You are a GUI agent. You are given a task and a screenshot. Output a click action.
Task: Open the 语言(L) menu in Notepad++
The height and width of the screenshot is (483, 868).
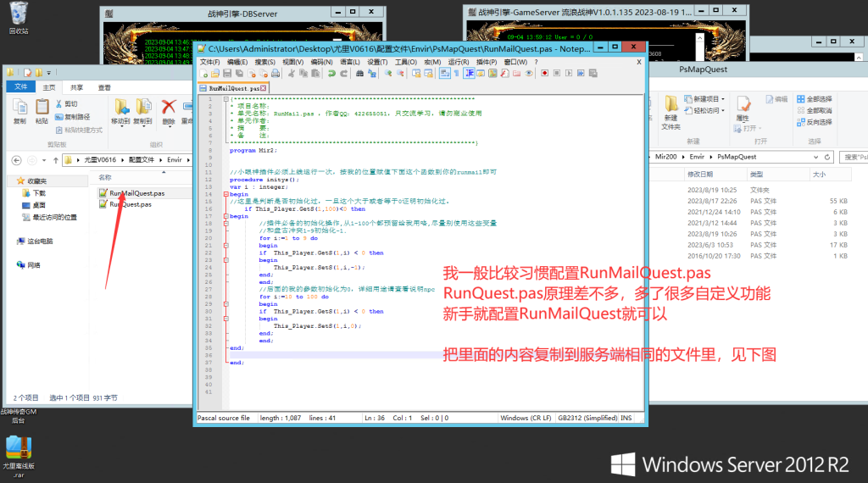point(350,62)
